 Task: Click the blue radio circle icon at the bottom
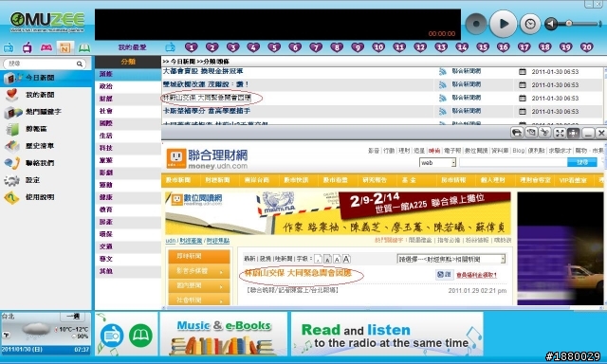click(x=112, y=336)
